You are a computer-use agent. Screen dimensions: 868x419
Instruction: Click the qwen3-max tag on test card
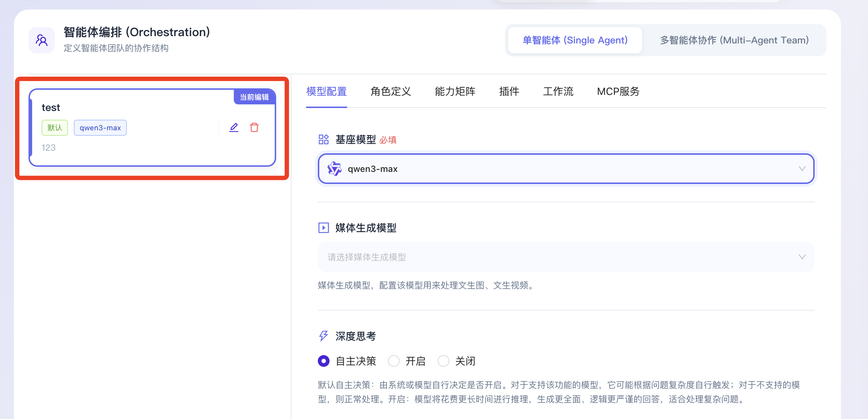[x=100, y=128]
